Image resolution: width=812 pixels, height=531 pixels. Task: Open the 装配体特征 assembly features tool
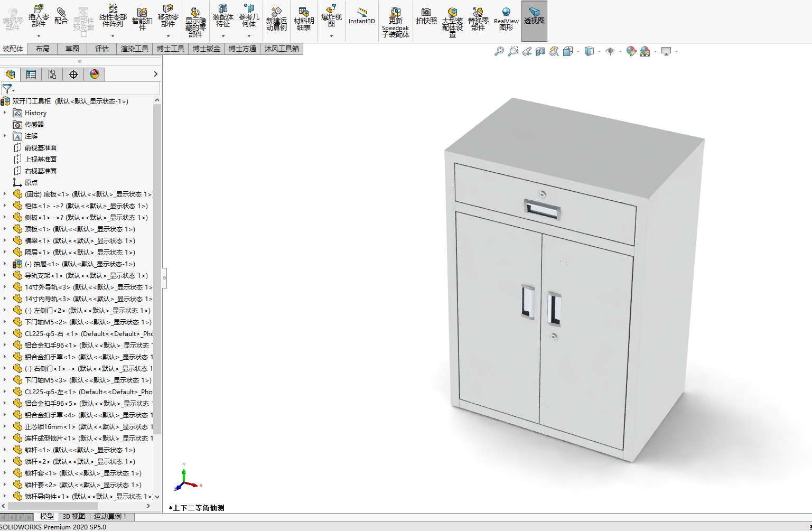pos(223,16)
